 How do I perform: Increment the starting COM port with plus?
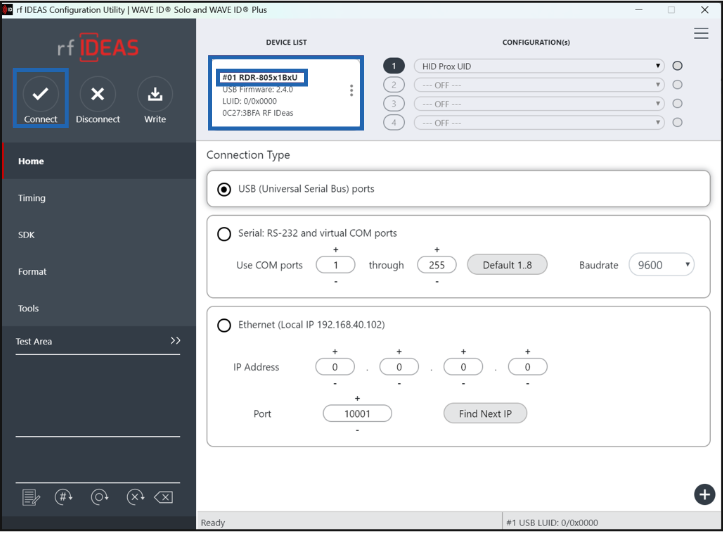point(336,250)
